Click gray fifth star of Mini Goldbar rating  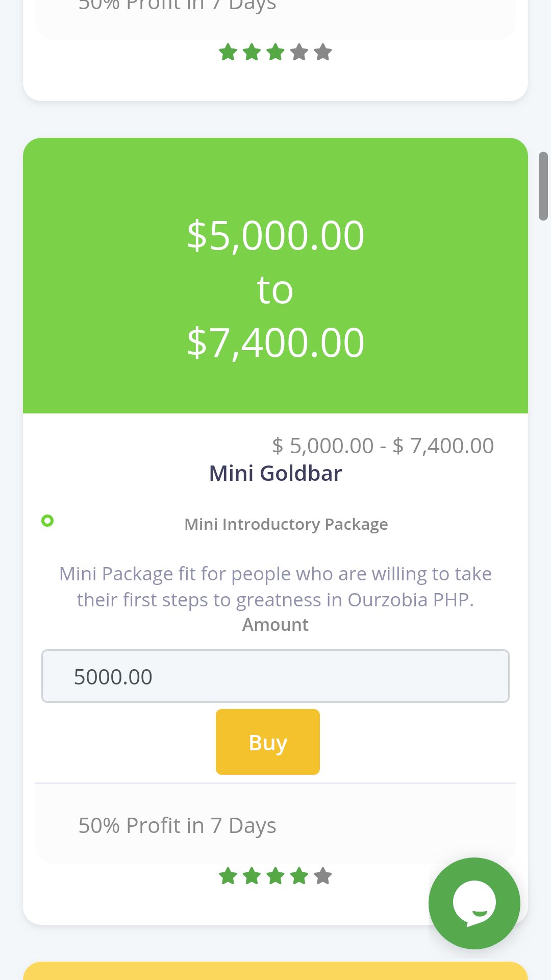pos(323,876)
